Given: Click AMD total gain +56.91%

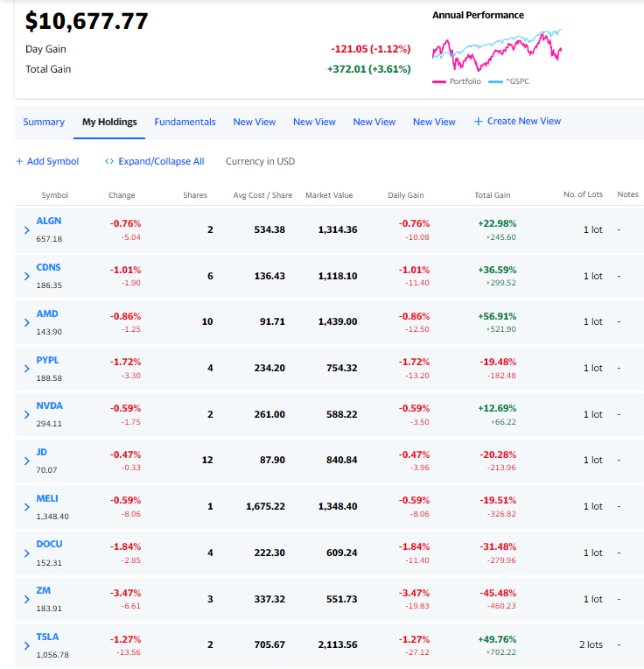Looking at the screenshot, I should (497, 316).
